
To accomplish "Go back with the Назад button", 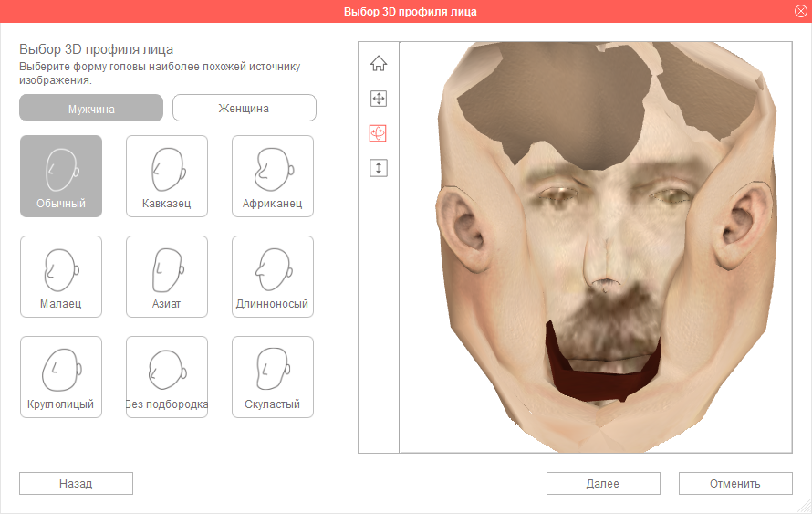I will coord(76,484).
